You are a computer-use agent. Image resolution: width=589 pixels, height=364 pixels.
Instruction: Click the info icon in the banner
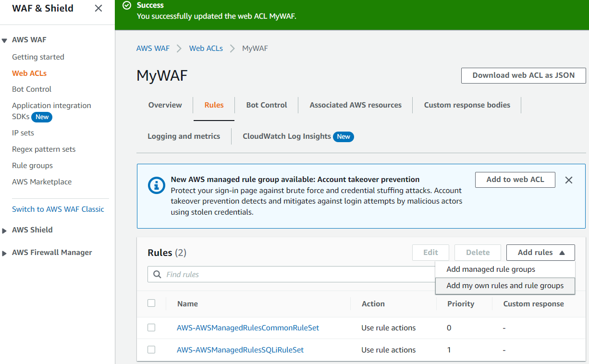157,185
